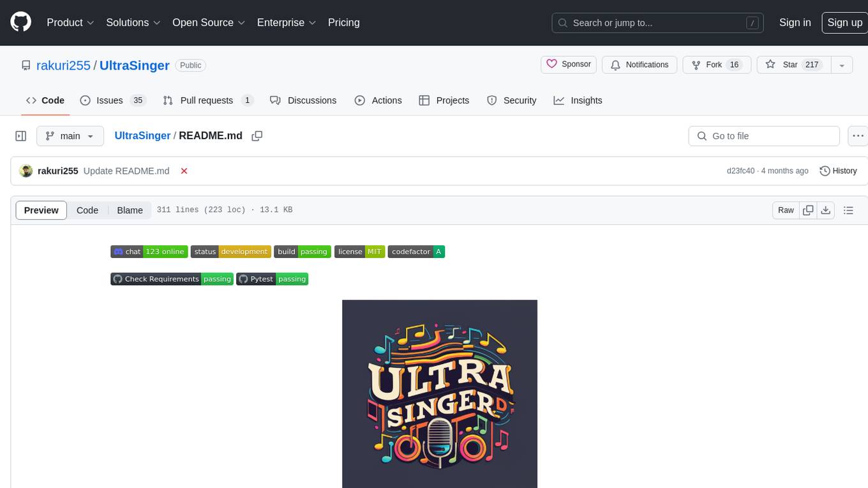Expand the Enterprise menu
This screenshot has height=488, width=868.
(x=287, y=22)
